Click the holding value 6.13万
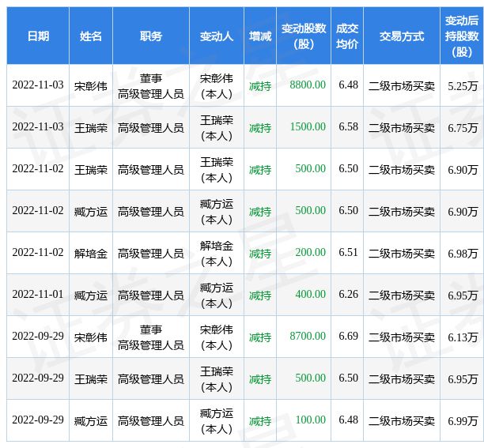This screenshot has width=484, height=448. (463, 337)
